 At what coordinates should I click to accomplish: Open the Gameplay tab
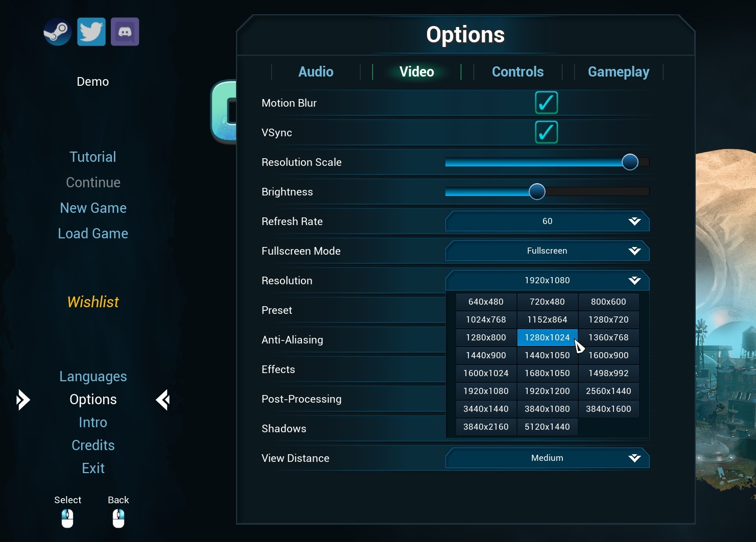pos(618,72)
